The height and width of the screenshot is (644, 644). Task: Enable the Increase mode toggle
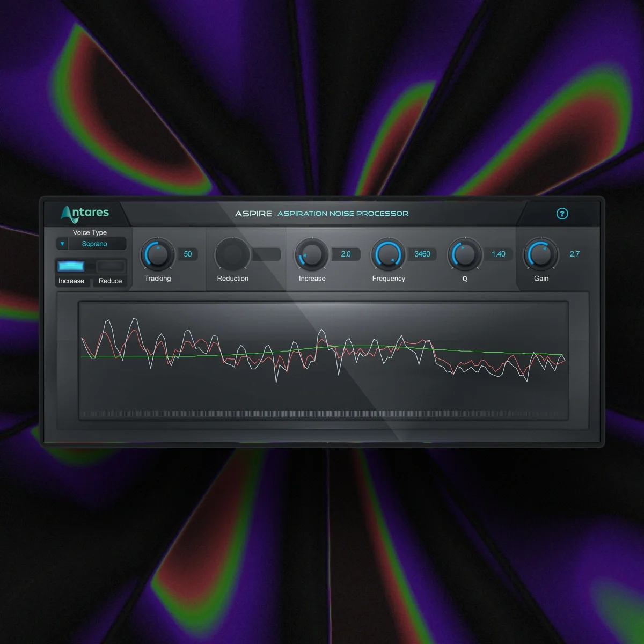tap(71, 266)
